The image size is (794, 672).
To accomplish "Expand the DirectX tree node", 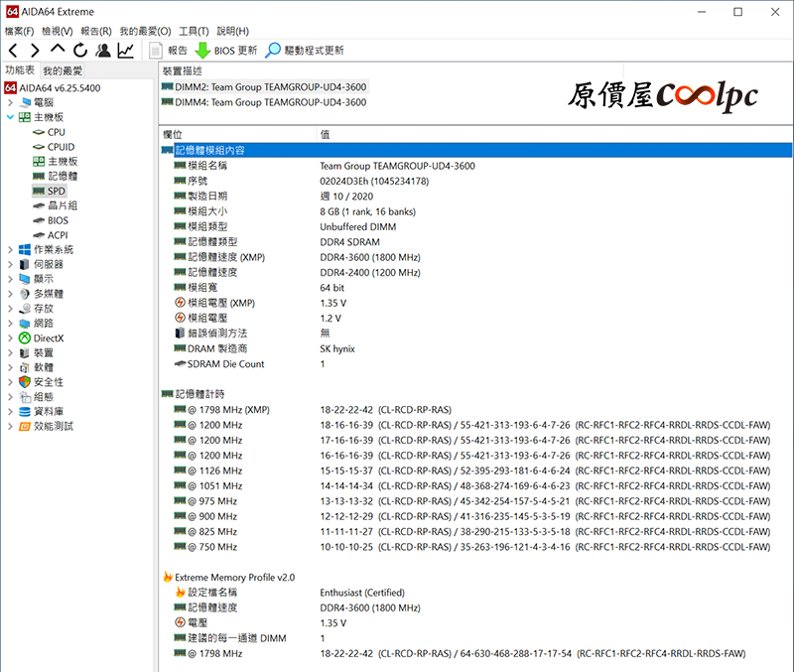I will click(x=10, y=337).
